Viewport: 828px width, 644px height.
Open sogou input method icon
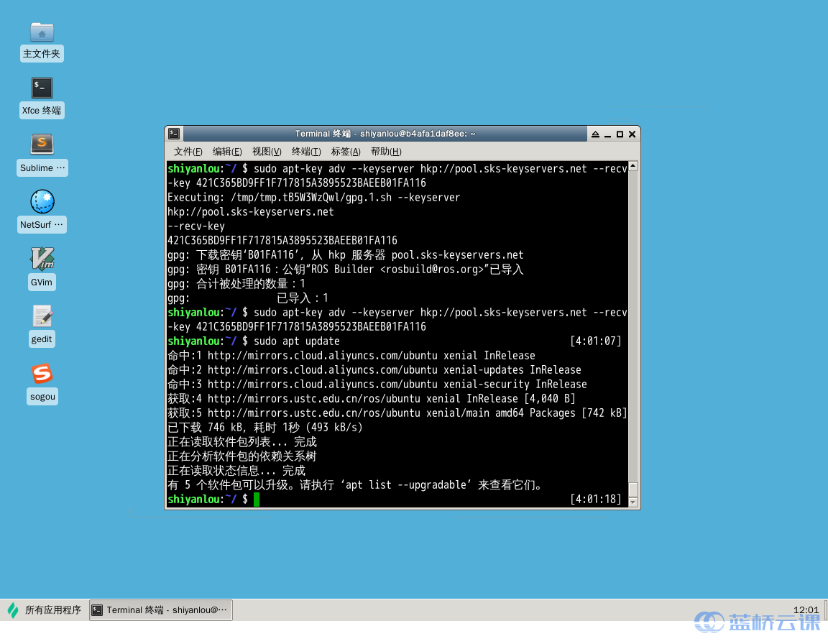click(x=42, y=374)
